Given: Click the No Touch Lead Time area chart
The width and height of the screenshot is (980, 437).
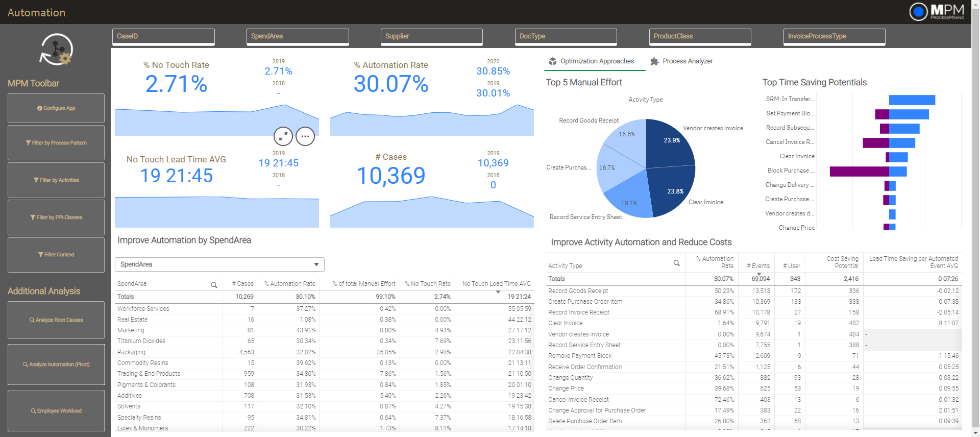Looking at the screenshot, I should 217,211.
